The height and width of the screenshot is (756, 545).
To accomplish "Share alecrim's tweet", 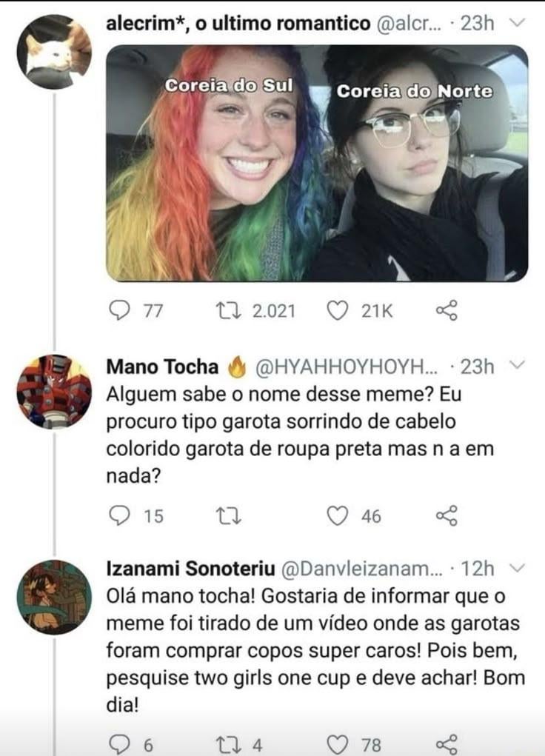I will click(447, 312).
